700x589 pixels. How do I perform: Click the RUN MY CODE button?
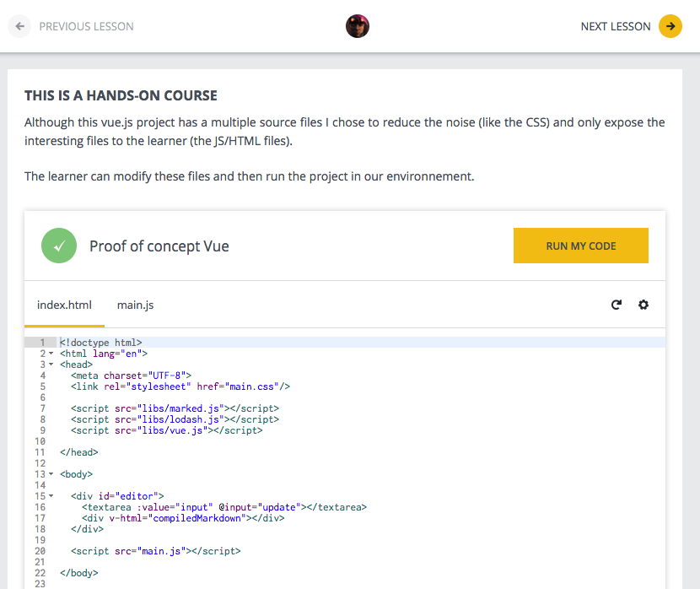tap(581, 246)
